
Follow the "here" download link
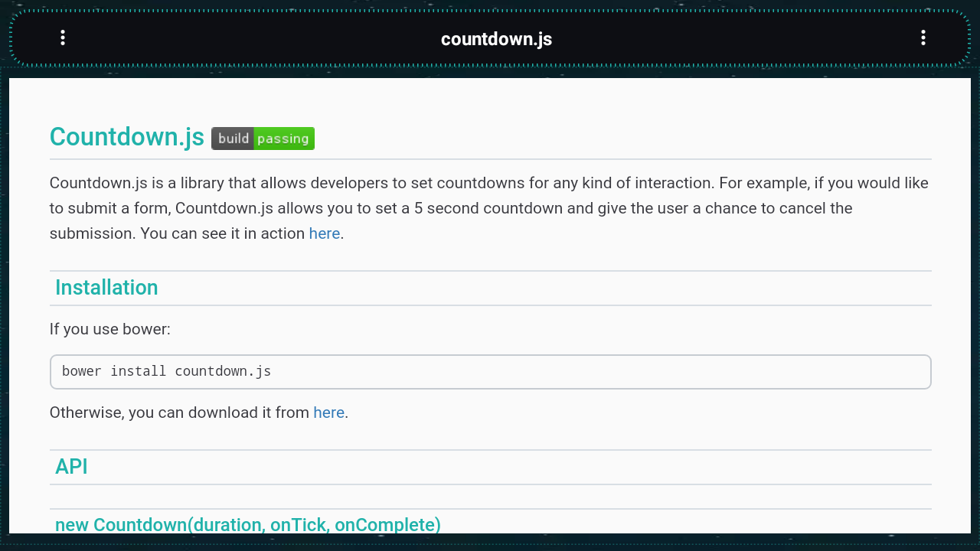328,412
